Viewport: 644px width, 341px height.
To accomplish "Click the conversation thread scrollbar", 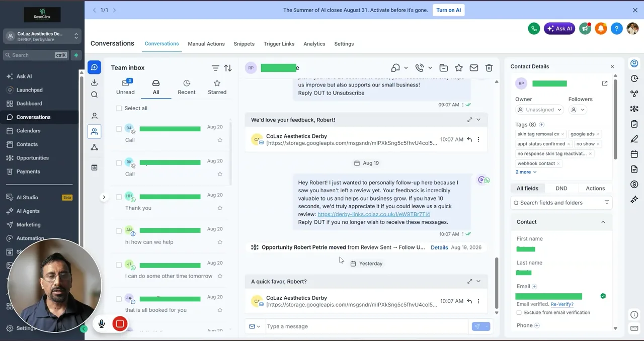I will [496, 283].
